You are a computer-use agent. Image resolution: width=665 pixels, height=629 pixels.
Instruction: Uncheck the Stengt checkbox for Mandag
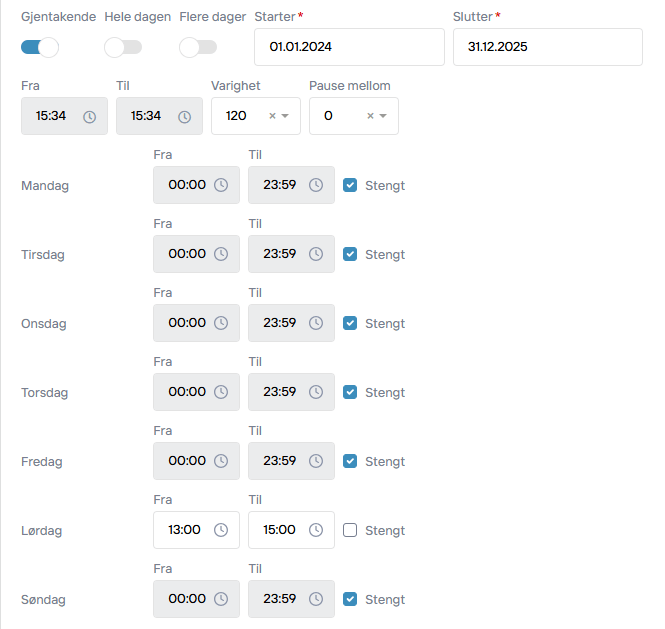[x=350, y=185]
